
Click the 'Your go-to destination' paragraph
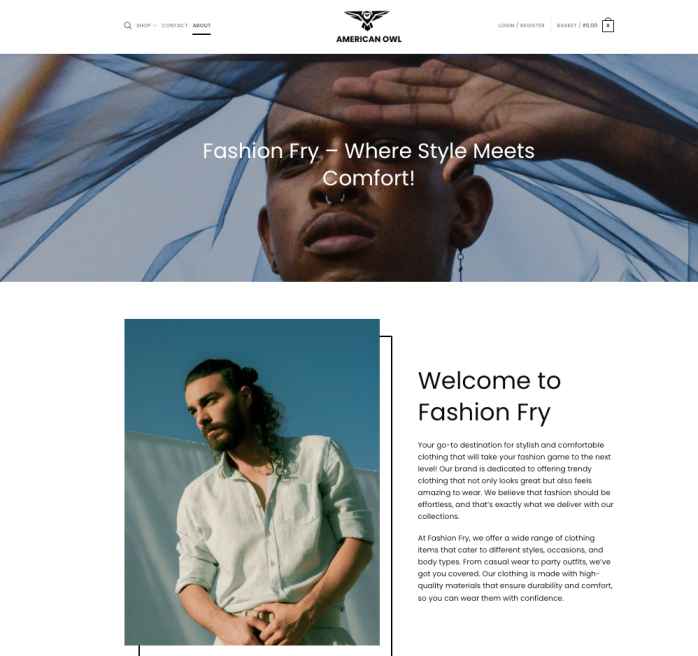click(x=515, y=481)
